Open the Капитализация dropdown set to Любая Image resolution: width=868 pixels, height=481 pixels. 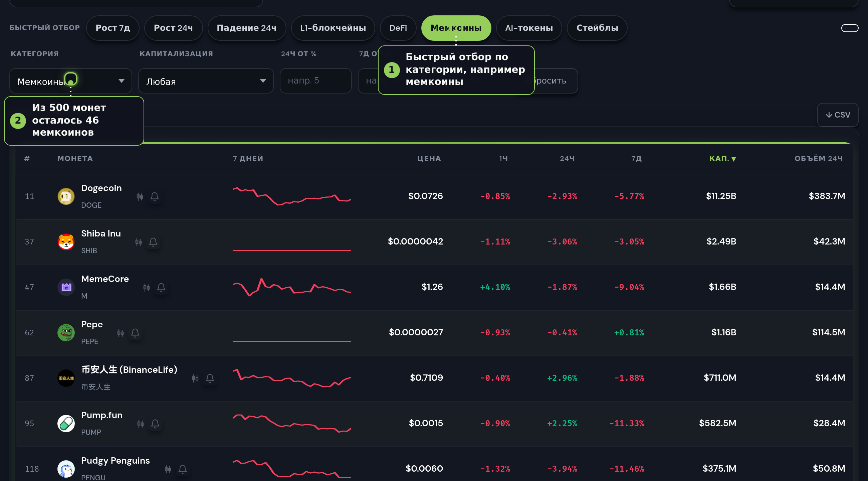tap(206, 81)
